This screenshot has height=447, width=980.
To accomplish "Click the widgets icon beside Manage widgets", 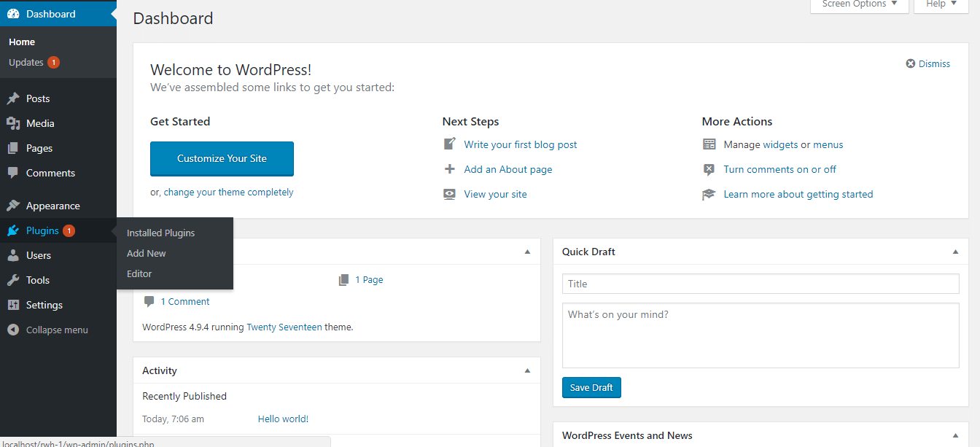I will [x=709, y=144].
